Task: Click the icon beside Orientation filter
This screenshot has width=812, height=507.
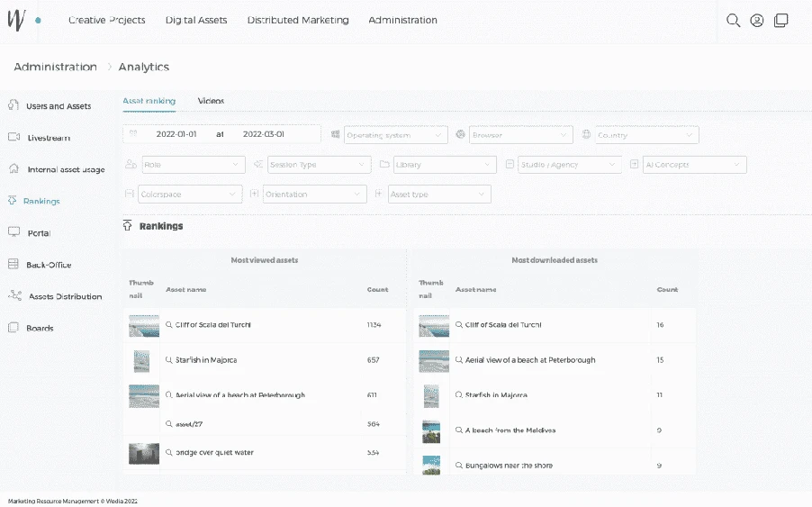Action: tap(254, 194)
